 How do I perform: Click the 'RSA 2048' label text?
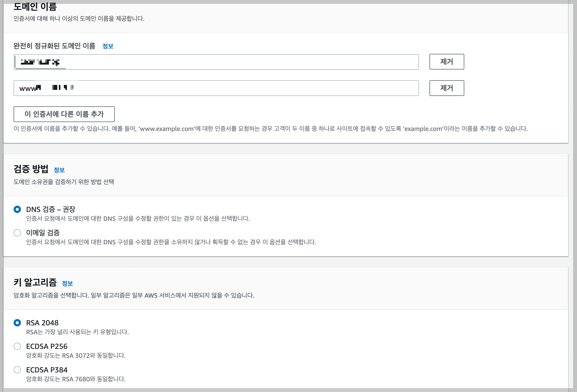pos(42,323)
